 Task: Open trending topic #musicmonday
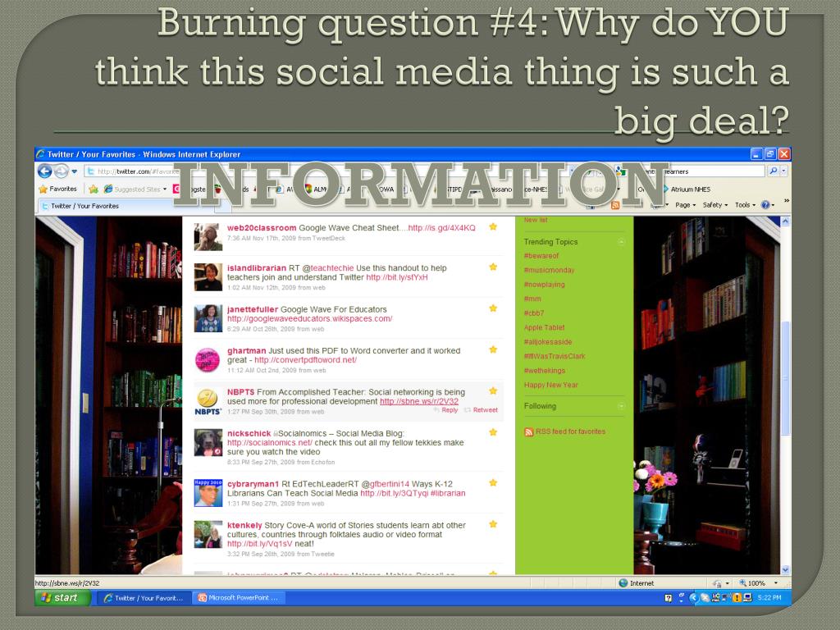coord(549,270)
